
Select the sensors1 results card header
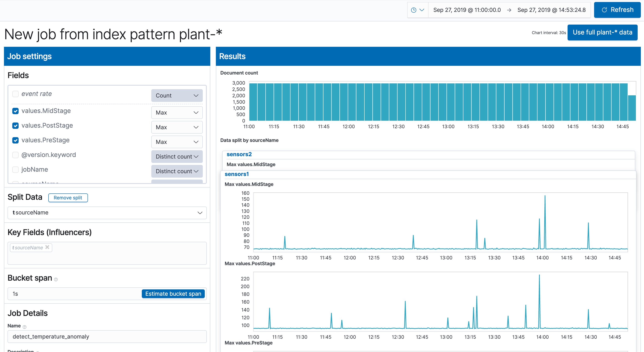[236, 174]
